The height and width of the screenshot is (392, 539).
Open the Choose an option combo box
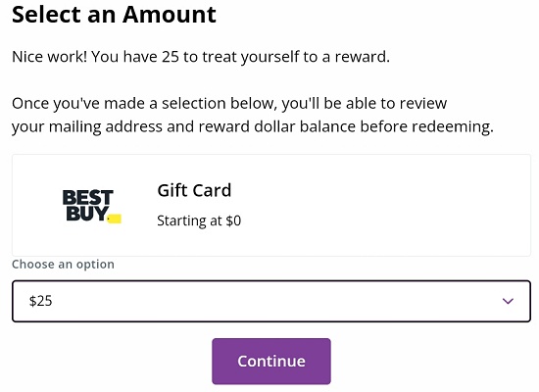[x=271, y=301]
